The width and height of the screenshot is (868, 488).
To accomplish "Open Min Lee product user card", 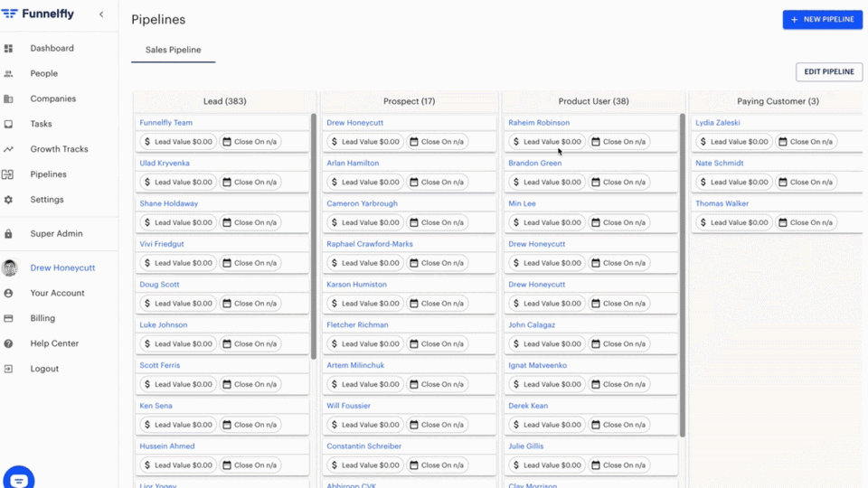I will pyautogui.click(x=522, y=203).
